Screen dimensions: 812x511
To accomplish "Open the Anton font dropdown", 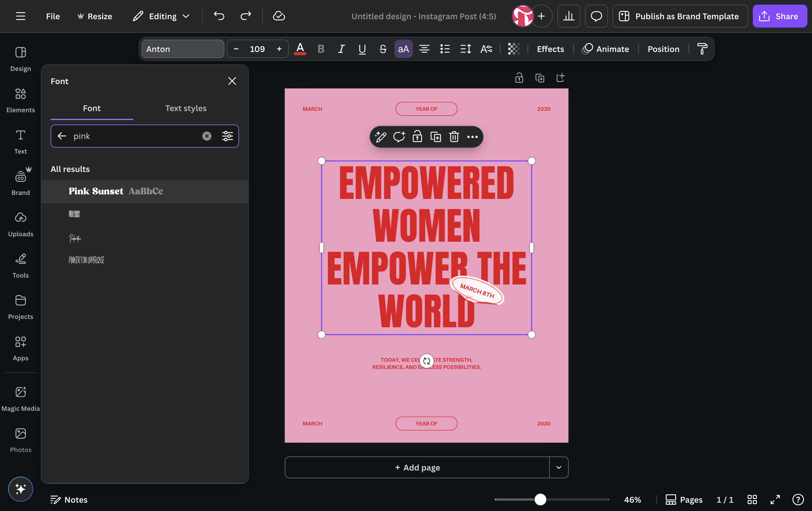I will tap(183, 49).
